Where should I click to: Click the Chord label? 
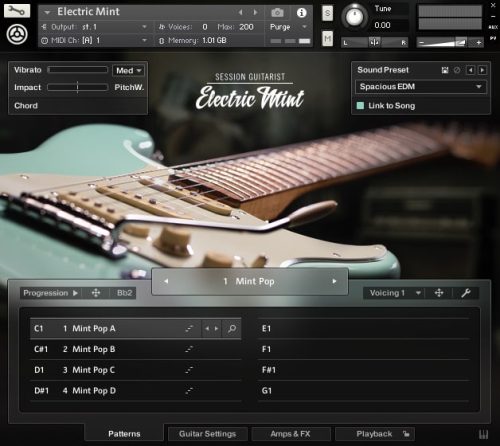(x=26, y=106)
